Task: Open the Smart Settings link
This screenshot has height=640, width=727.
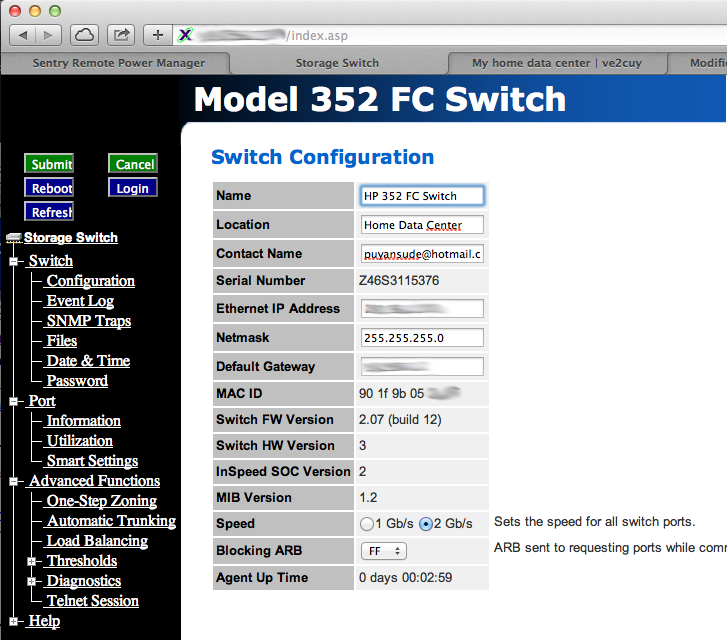Action: point(92,461)
